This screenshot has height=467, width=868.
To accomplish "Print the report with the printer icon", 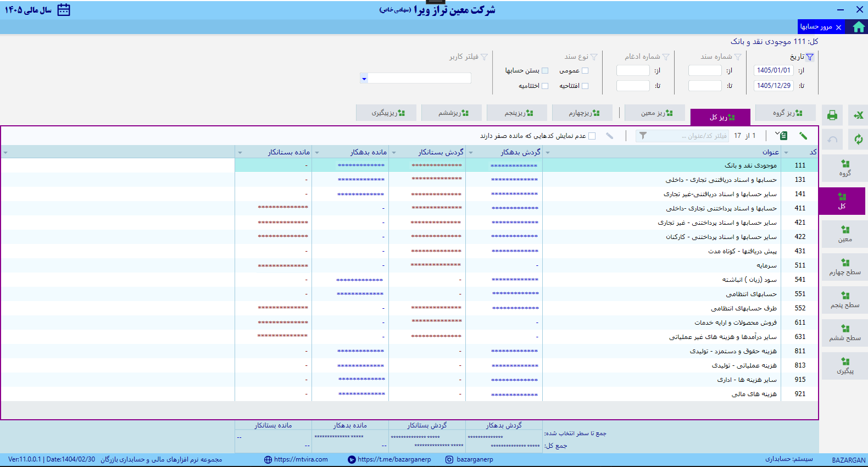I will tap(832, 115).
